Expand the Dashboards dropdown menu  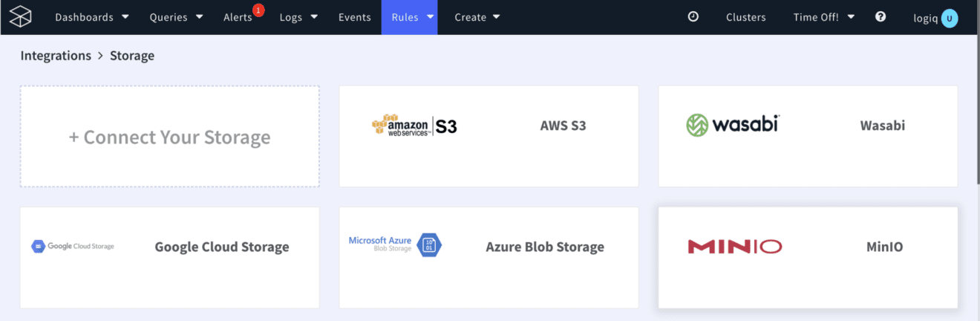pos(92,17)
